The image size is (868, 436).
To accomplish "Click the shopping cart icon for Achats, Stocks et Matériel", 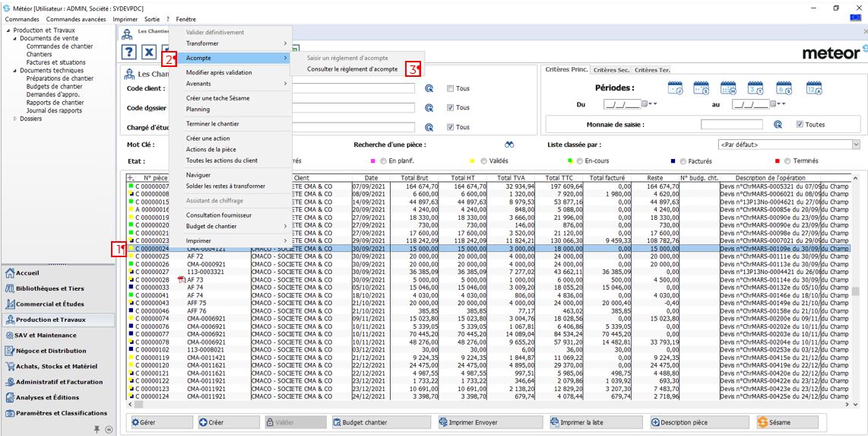I will pyautogui.click(x=10, y=366).
